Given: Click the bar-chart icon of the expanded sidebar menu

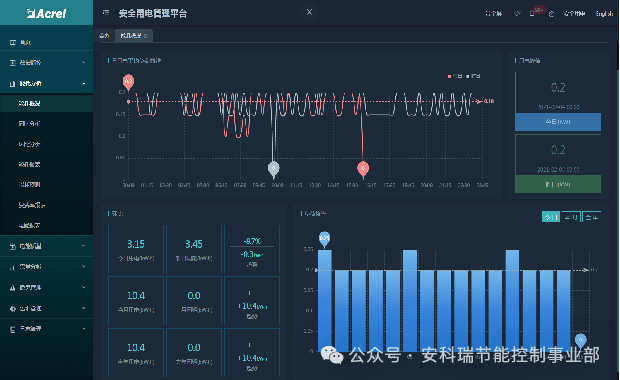Looking at the screenshot, I should pos(13,83).
